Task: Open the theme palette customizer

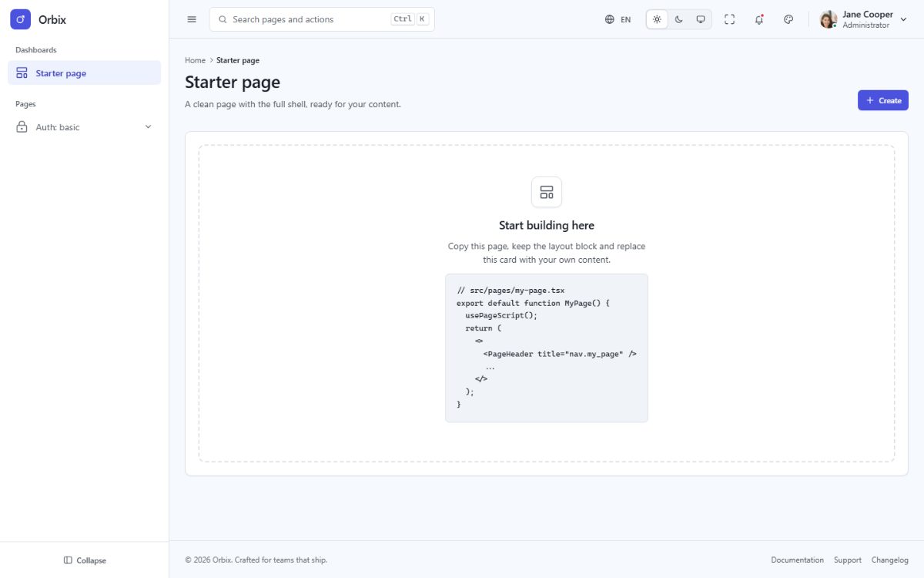Action: coord(788,19)
